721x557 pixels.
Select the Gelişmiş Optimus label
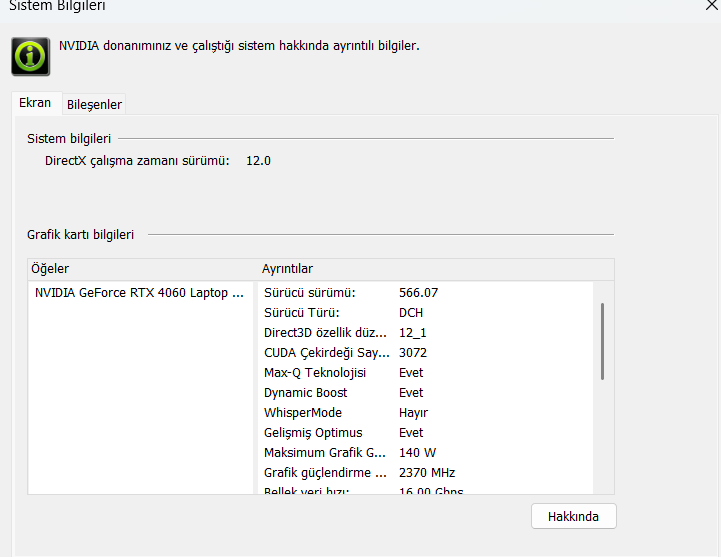pyautogui.click(x=313, y=433)
